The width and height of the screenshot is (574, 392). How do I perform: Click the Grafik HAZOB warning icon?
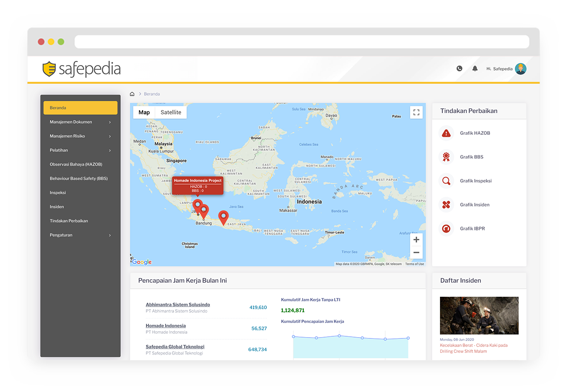pos(446,133)
